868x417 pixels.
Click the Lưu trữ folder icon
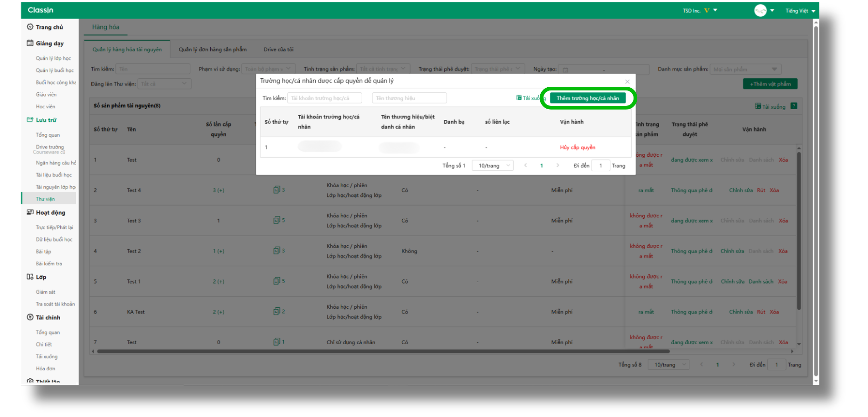point(30,120)
